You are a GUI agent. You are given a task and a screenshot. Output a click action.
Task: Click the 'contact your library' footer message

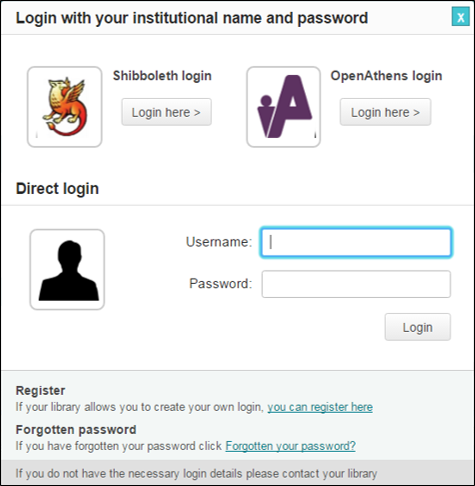(x=196, y=473)
